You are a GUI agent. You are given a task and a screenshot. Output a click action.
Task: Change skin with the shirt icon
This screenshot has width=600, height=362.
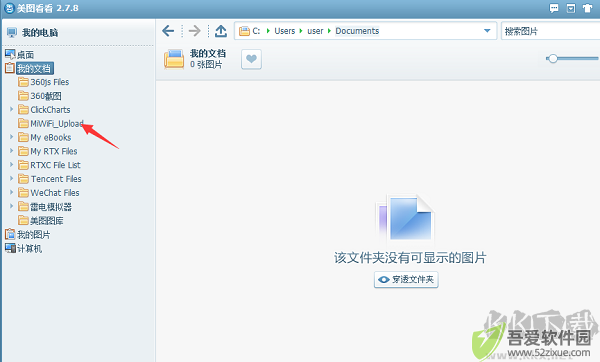587,8
